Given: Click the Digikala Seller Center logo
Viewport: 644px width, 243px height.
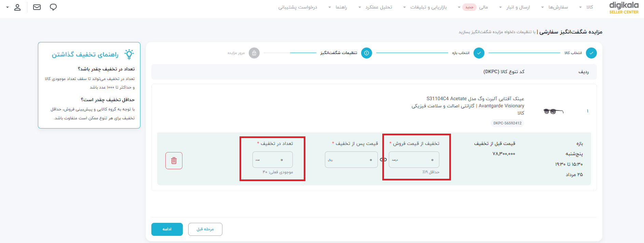Looking at the screenshot, I should (624, 8).
